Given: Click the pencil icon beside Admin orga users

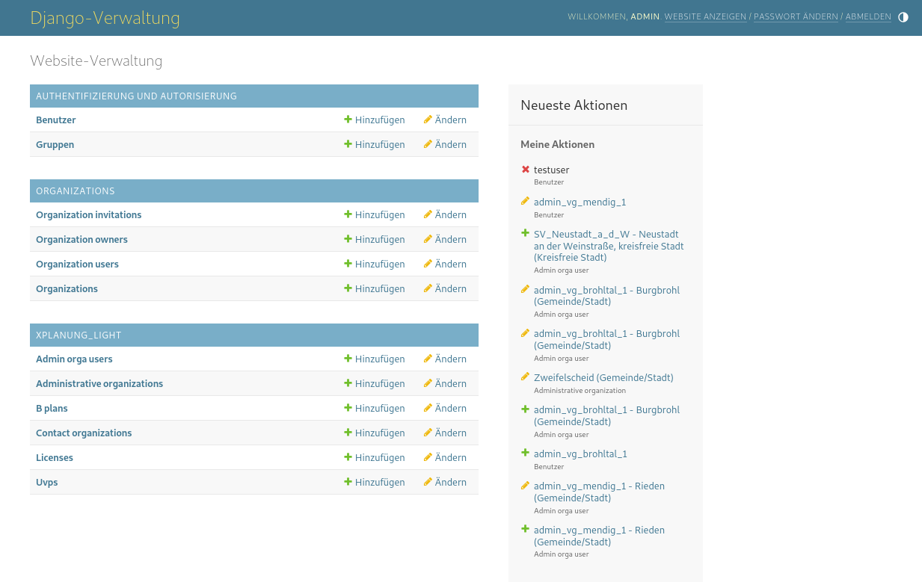Looking at the screenshot, I should click(428, 359).
